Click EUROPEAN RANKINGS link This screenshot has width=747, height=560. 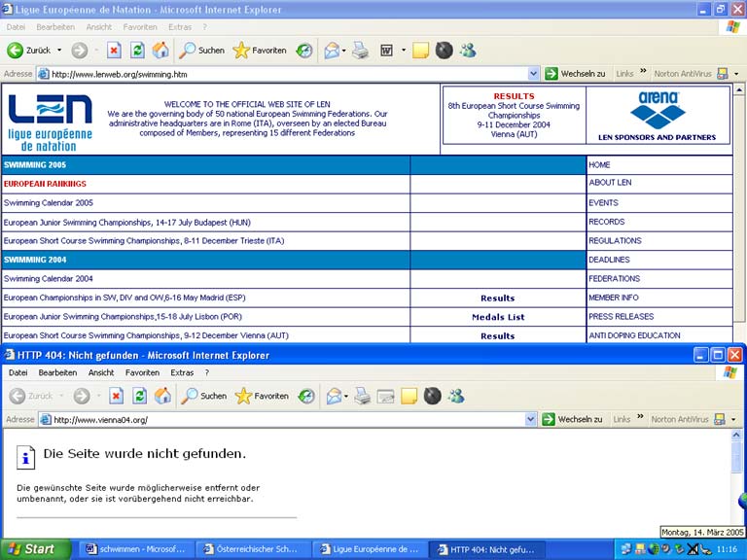click(45, 184)
